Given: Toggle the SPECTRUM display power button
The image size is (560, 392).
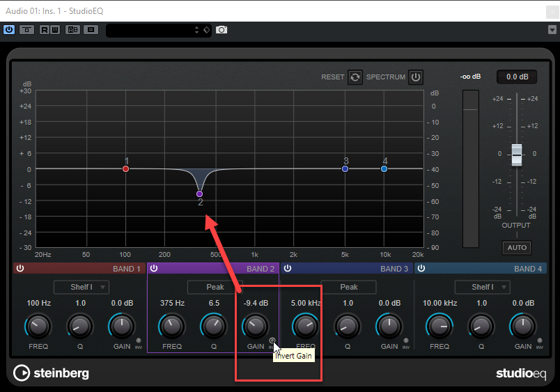Looking at the screenshot, I should coord(416,77).
